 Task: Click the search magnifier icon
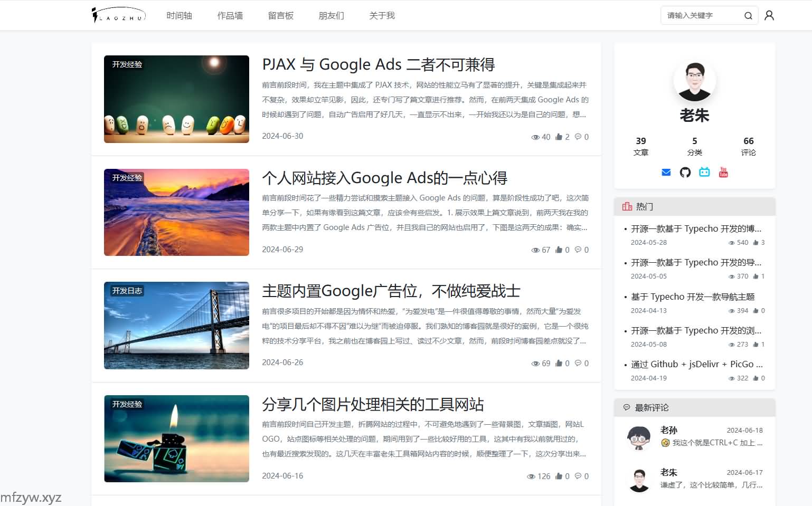pyautogui.click(x=748, y=16)
